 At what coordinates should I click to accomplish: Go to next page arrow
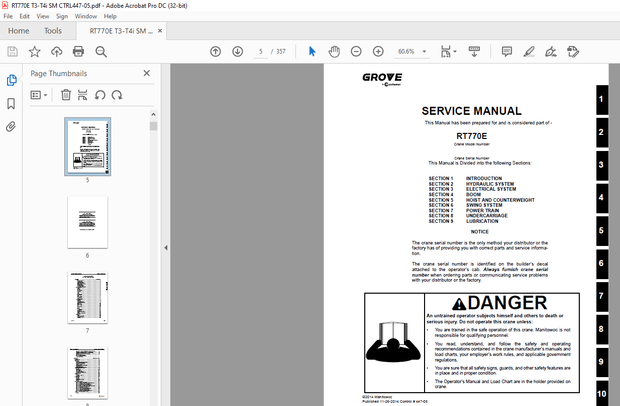coord(238,51)
